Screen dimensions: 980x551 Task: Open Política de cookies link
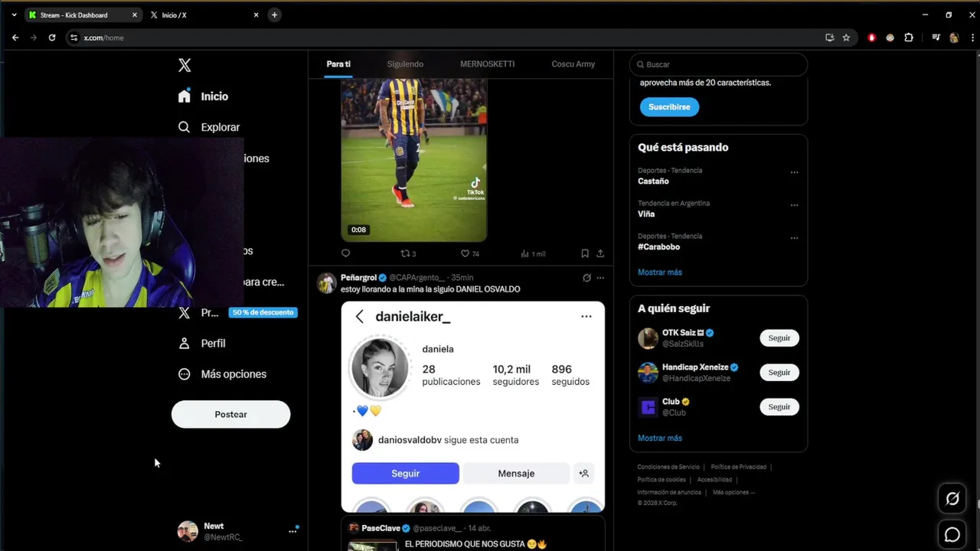661,480
